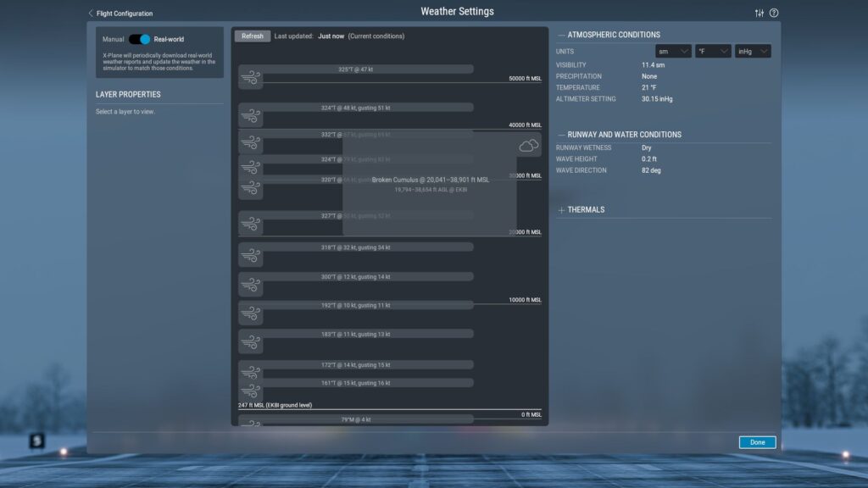Open the settings sliders icon in header
The width and height of the screenshot is (868, 488).
pyautogui.click(x=759, y=13)
